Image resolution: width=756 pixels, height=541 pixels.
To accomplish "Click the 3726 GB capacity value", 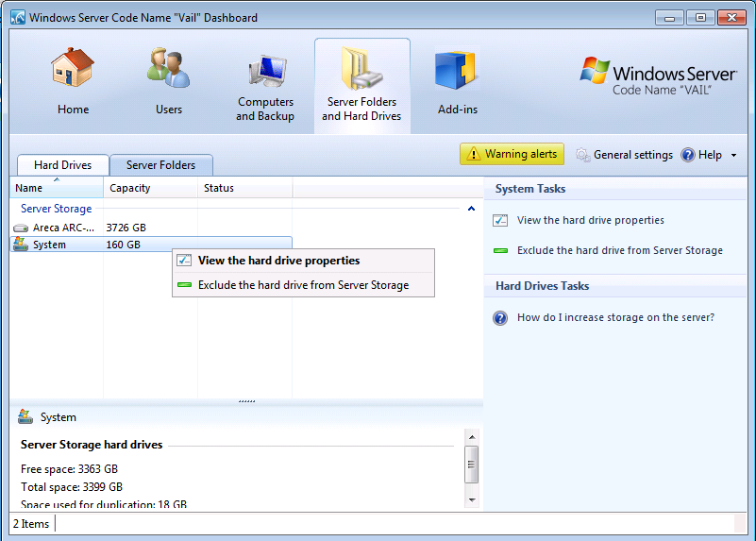I will click(126, 228).
